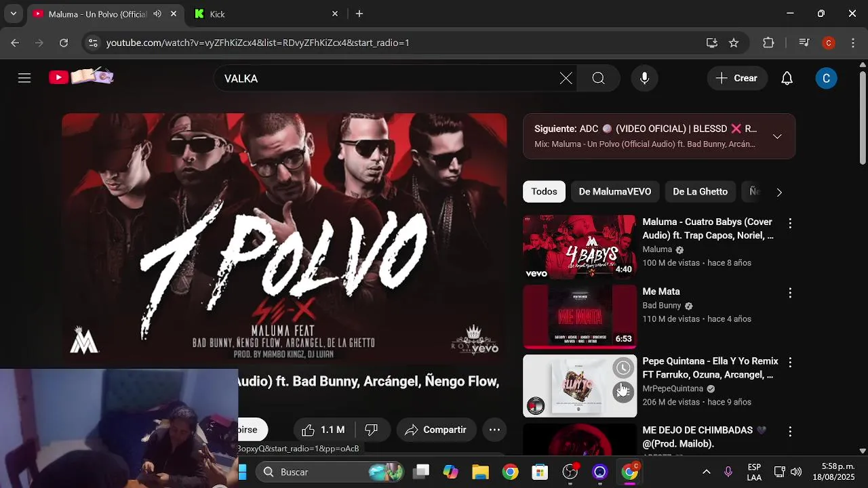Open the YouTube guide hamburger menu

(24, 78)
